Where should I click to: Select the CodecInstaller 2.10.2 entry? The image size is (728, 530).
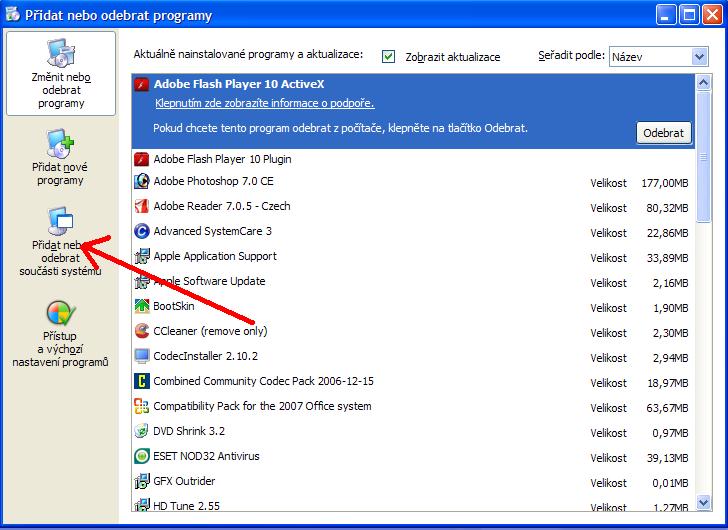(x=205, y=356)
